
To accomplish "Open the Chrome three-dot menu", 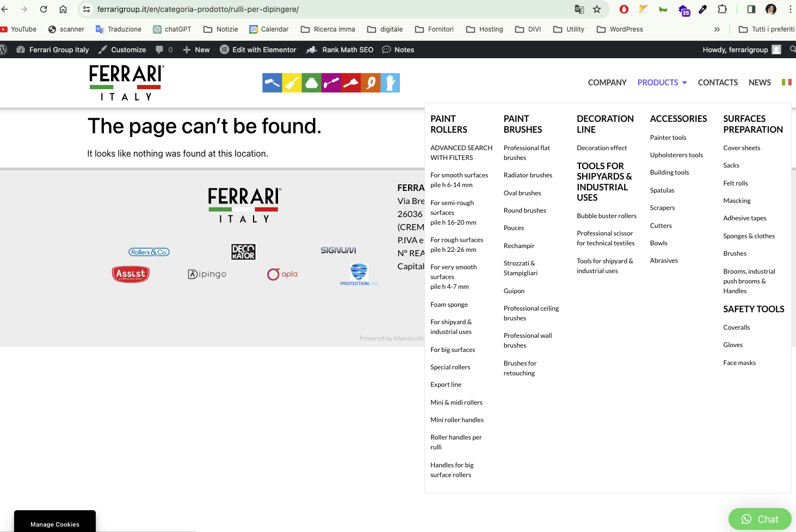I will coord(790,9).
